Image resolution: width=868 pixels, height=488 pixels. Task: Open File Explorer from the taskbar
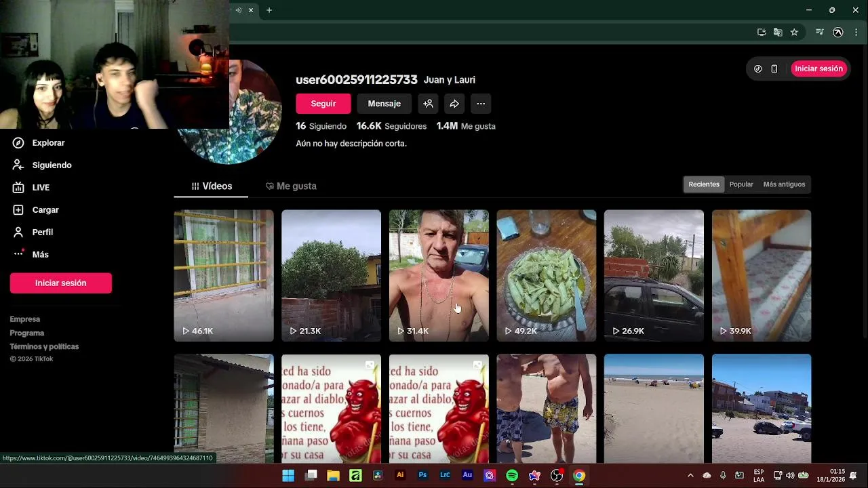click(333, 476)
